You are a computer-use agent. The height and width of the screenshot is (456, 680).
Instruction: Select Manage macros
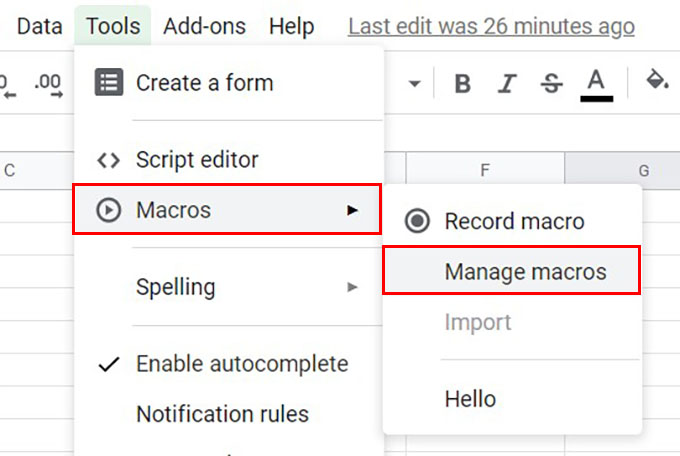pyautogui.click(x=512, y=272)
